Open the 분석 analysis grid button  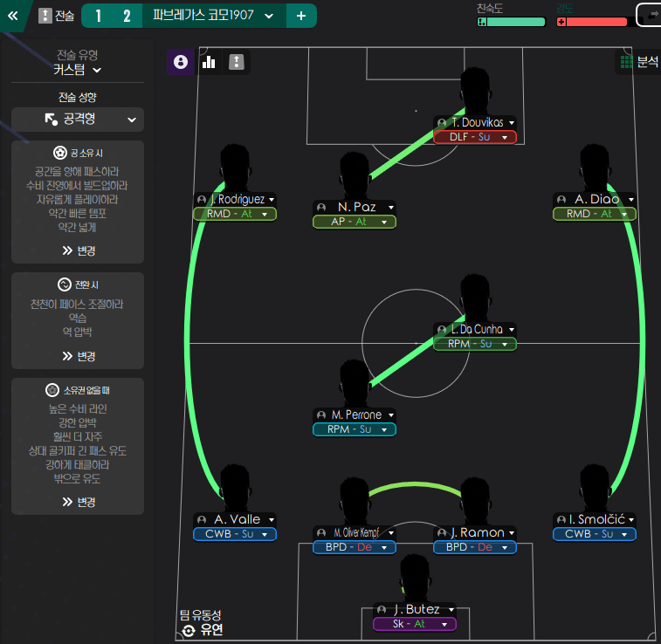click(638, 62)
